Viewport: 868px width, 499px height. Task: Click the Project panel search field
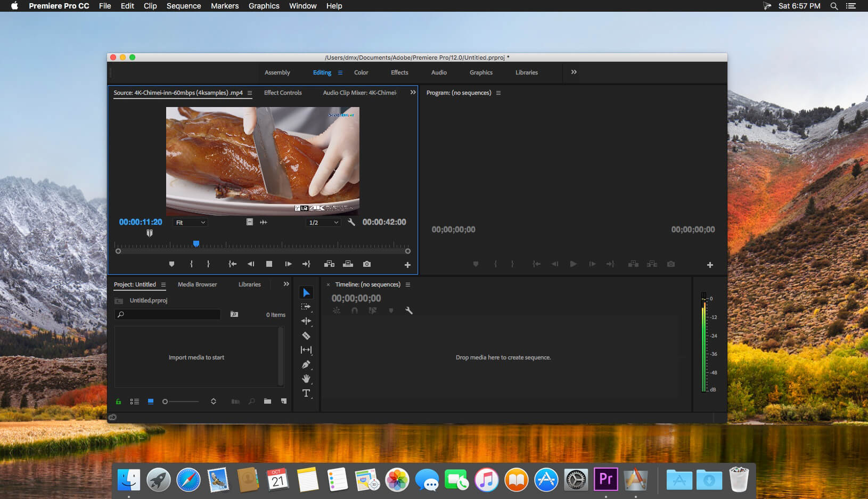click(168, 315)
